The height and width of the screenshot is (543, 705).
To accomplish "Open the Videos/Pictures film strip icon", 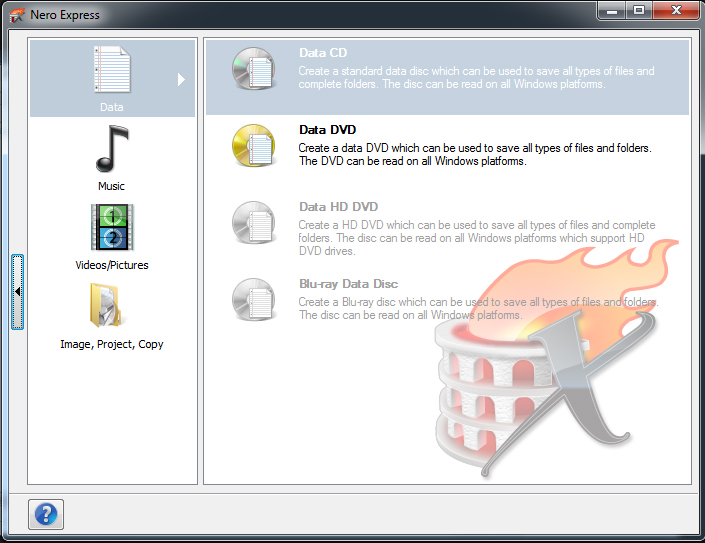I will [112, 227].
